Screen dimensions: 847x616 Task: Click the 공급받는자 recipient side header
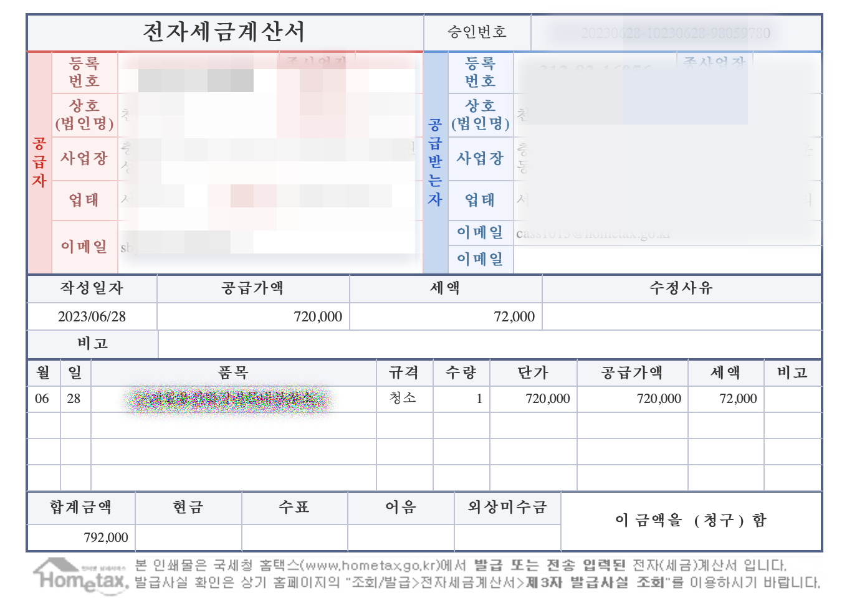(x=436, y=164)
